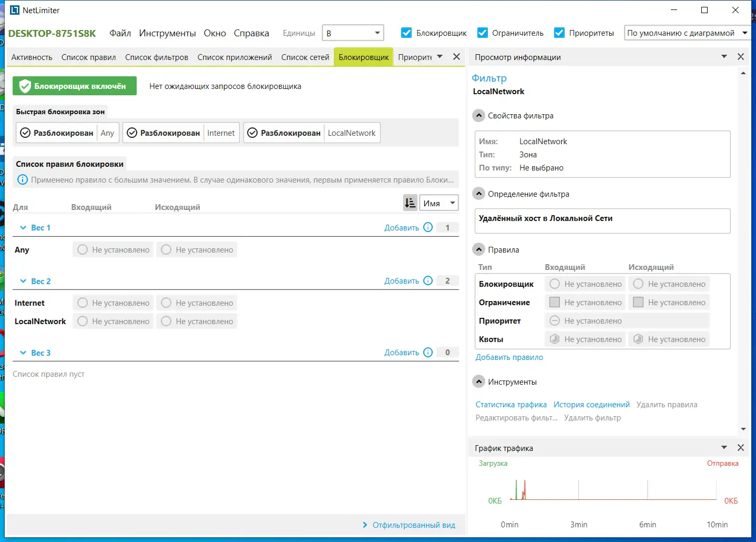Screen dimensions: 756x542
Task: Click the Отфильтрованный вид link
Action: [414, 525]
